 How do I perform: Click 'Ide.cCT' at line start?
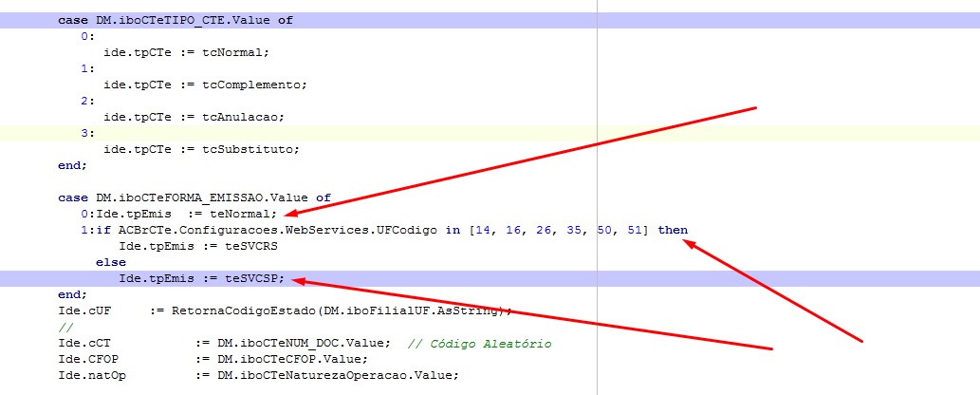(x=84, y=343)
